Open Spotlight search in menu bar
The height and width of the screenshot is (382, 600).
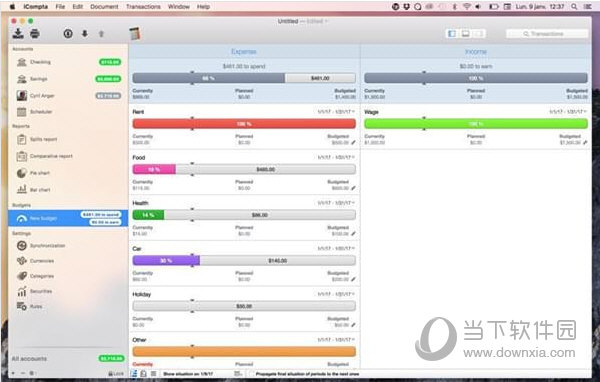[574, 7]
